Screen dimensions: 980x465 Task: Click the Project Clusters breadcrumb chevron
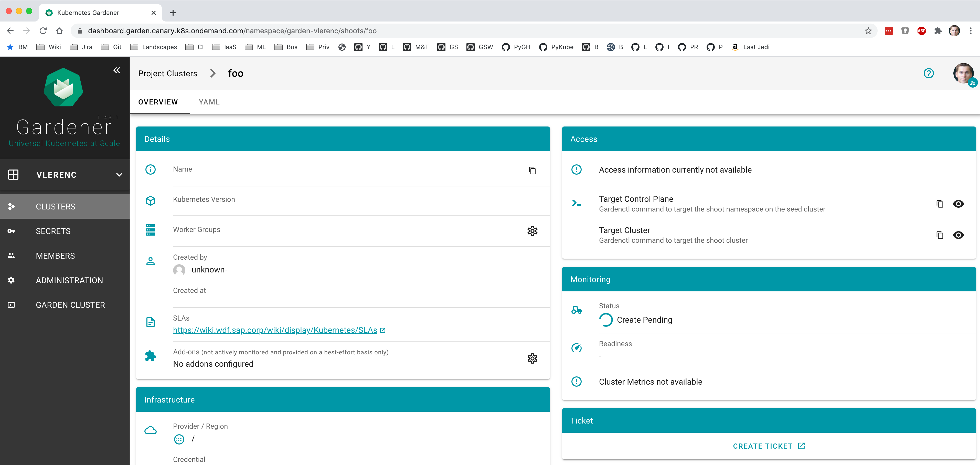[213, 73]
